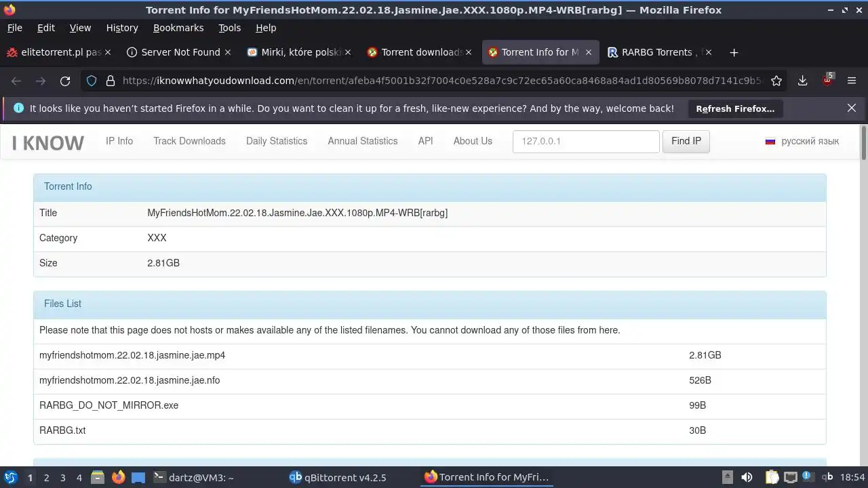Click the uBlock Origin extension icon
868x488 pixels.
coord(827,80)
